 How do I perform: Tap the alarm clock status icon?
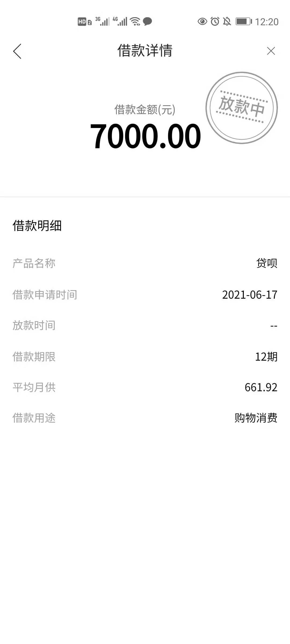tap(215, 21)
